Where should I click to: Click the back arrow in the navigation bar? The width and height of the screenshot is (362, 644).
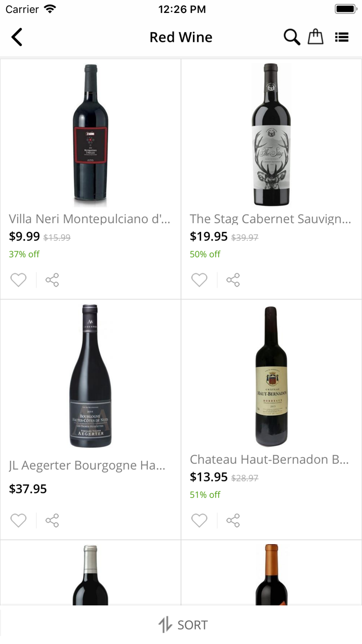pos(17,37)
